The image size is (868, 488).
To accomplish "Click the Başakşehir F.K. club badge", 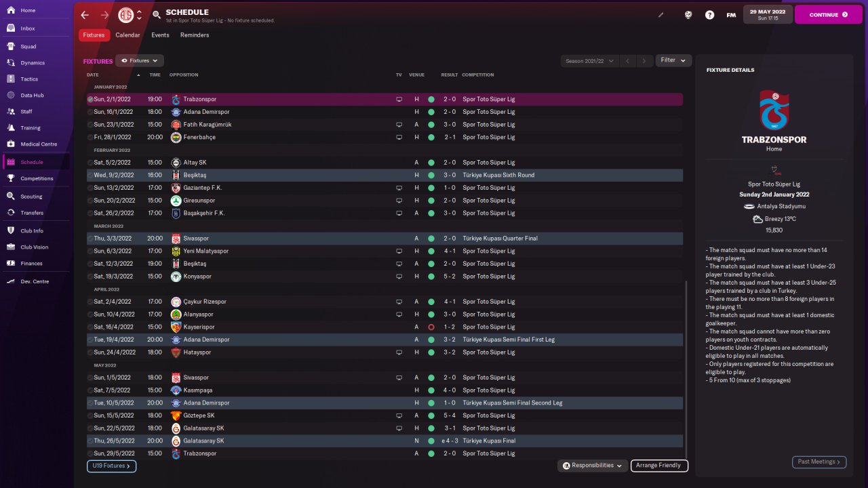I will [176, 213].
